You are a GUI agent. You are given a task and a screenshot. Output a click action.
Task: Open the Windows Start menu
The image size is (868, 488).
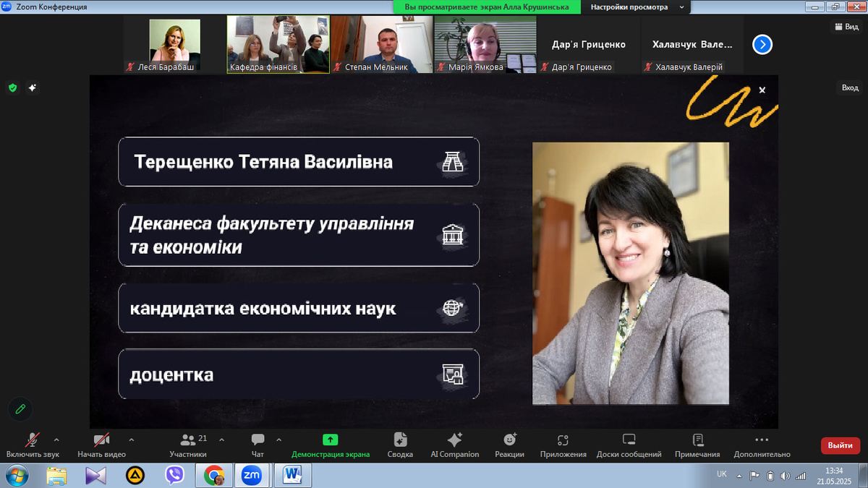click(16, 475)
